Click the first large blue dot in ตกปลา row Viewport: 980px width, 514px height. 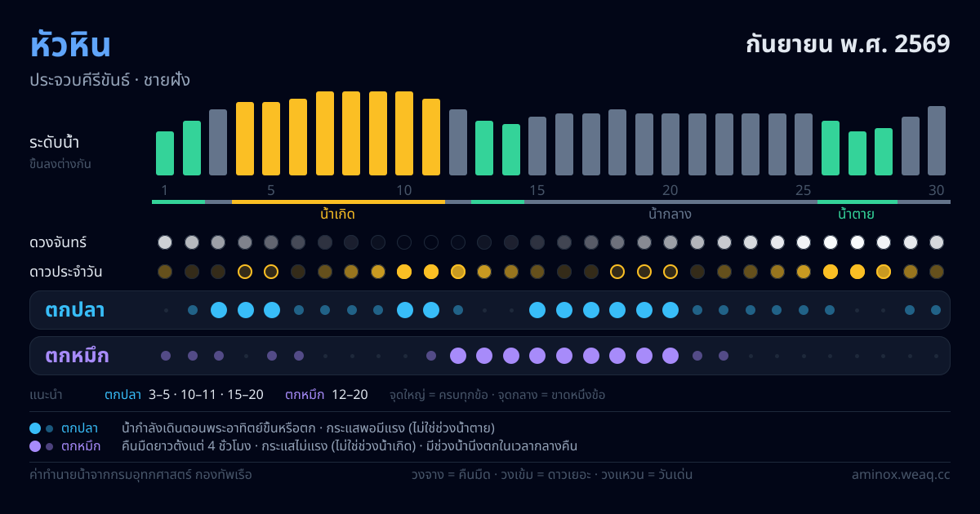pos(219,310)
